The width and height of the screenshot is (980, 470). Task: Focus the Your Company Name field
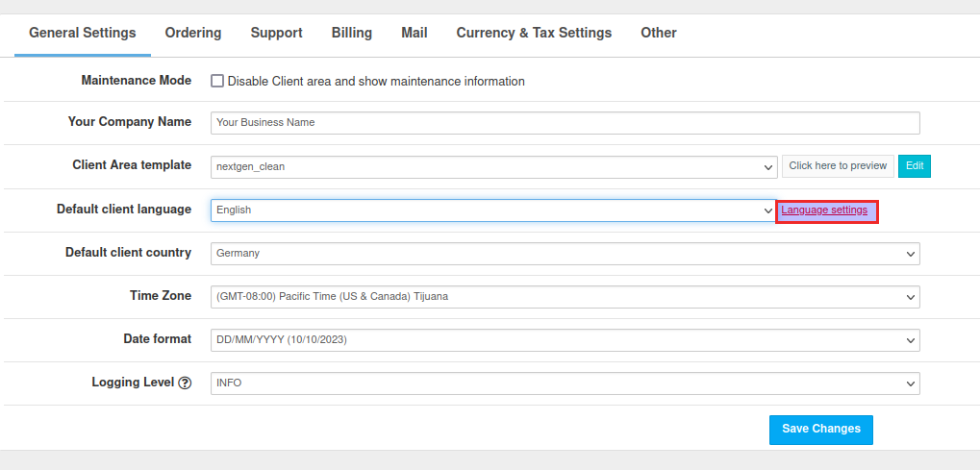[x=565, y=122]
